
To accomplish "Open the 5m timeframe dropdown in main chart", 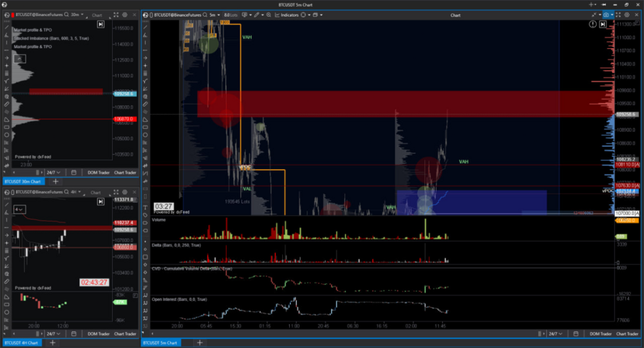I will [214, 15].
